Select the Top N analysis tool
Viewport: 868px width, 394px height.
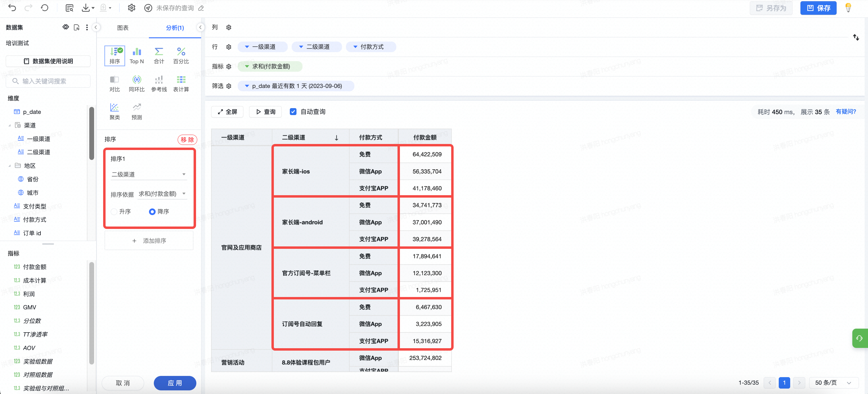click(x=136, y=55)
